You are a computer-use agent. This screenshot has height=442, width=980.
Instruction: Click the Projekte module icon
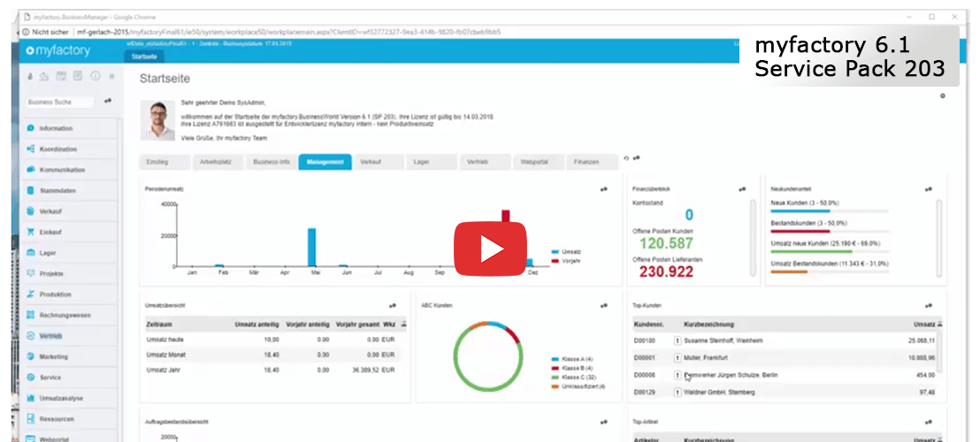point(30,273)
